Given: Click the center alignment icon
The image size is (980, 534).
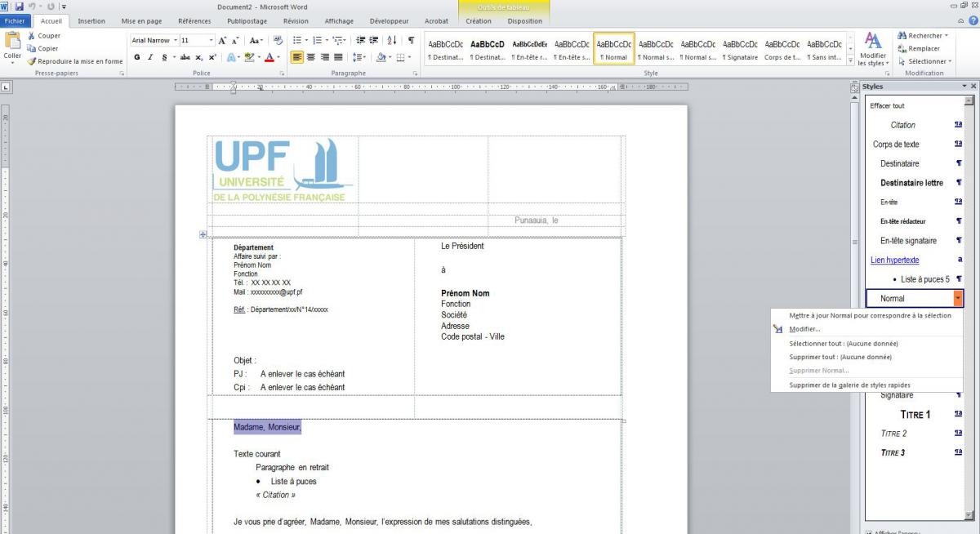Looking at the screenshot, I should click(312, 57).
